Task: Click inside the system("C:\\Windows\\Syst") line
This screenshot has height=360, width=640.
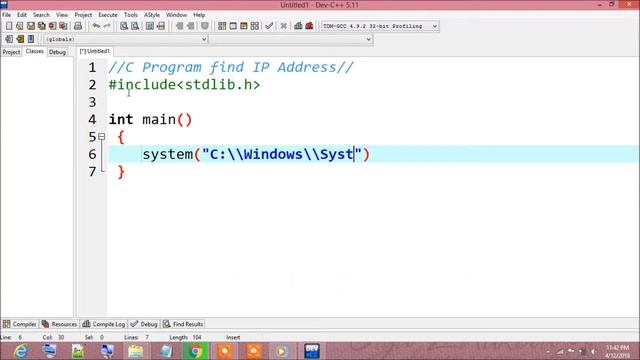Action: [256, 154]
